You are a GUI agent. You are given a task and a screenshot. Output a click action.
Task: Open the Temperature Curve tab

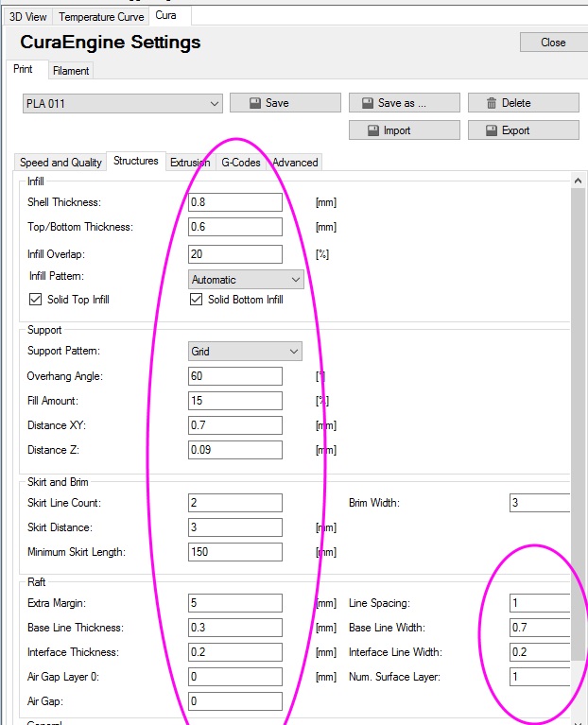click(101, 17)
